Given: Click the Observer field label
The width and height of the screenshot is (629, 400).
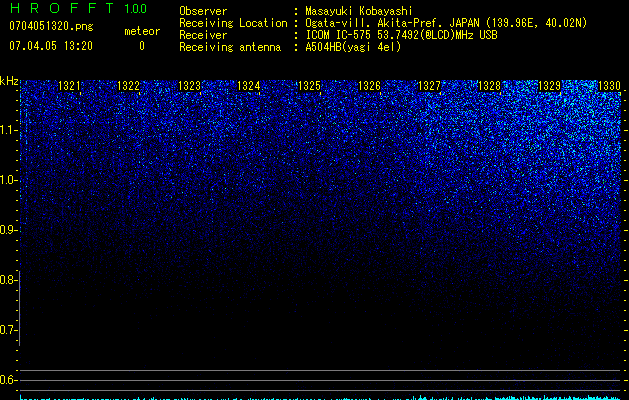Looking at the screenshot, I should (x=203, y=11).
